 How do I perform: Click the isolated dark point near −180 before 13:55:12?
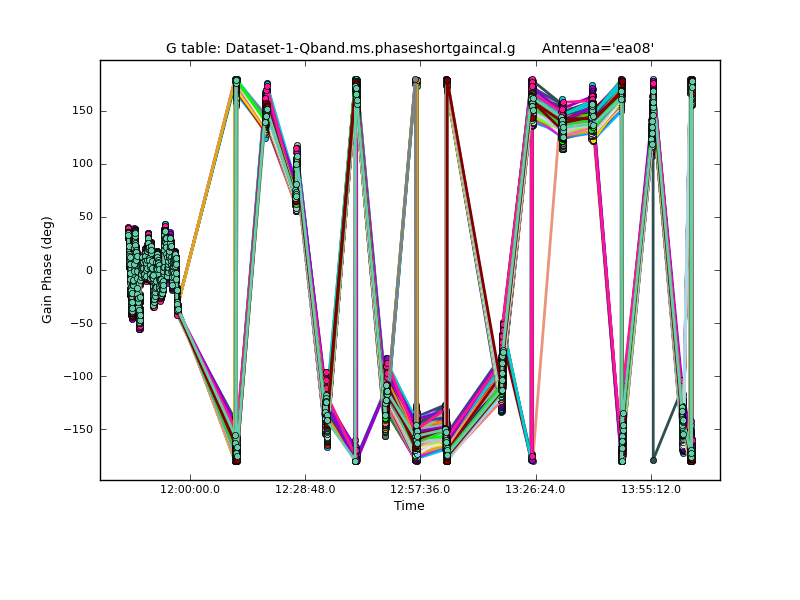click(x=653, y=460)
